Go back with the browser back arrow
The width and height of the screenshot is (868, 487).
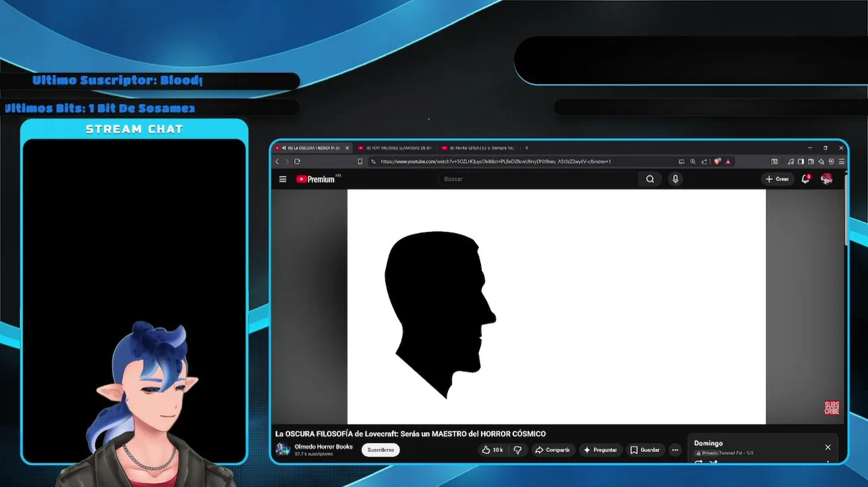[277, 162]
